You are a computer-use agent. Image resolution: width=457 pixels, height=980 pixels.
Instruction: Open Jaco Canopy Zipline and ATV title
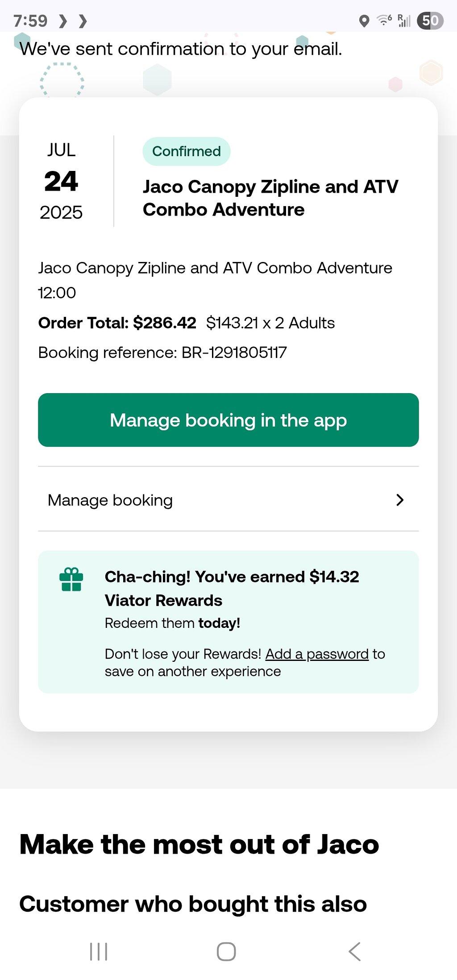270,198
